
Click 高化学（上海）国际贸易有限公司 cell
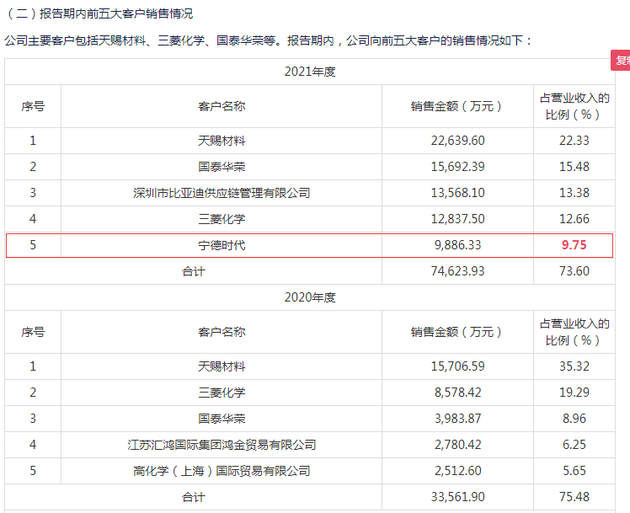[x=221, y=471]
